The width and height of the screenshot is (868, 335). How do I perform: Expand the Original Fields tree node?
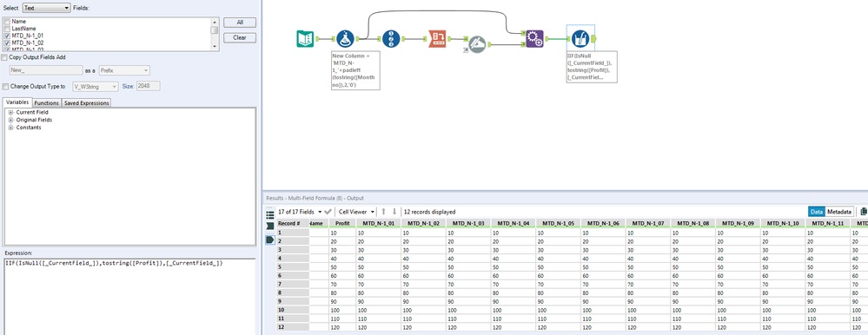coord(10,120)
